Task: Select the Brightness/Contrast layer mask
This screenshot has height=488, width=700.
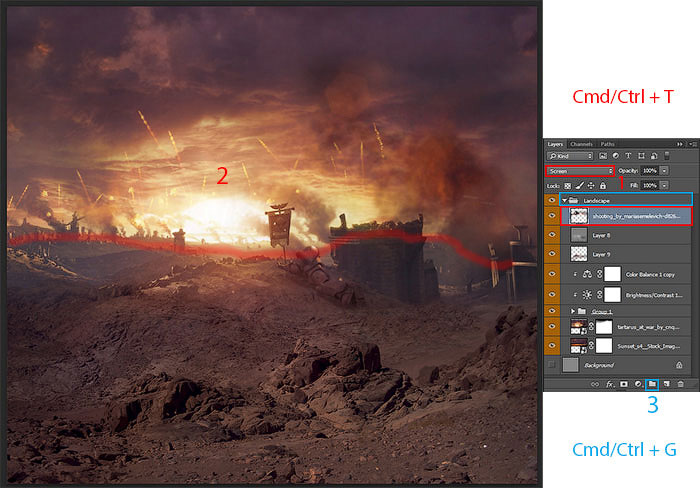Action: tap(612, 294)
